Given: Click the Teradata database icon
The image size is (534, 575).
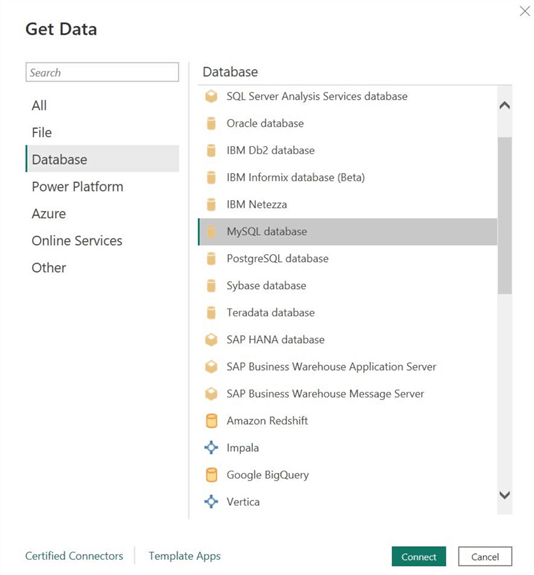Looking at the screenshot, I should [x=211, y=313].
